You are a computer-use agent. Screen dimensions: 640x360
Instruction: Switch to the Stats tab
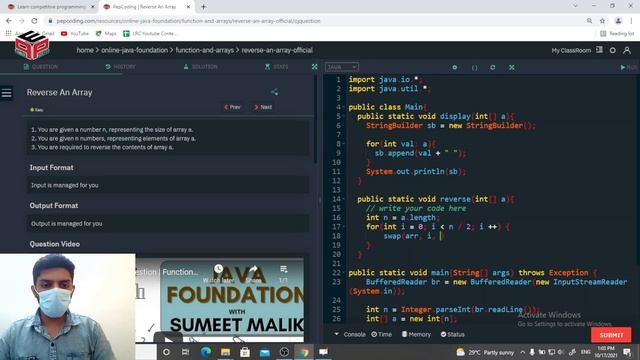pos(277,67)
